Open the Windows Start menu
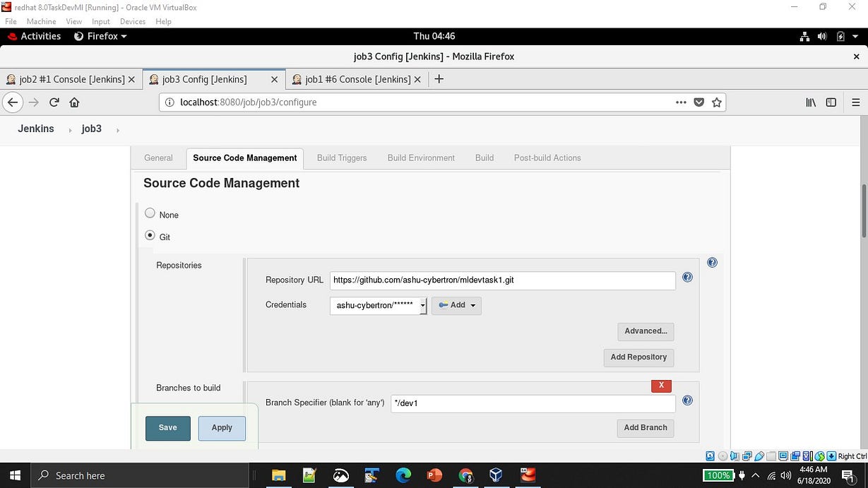Viewport: 868px width, 488px height. [15, 475]
